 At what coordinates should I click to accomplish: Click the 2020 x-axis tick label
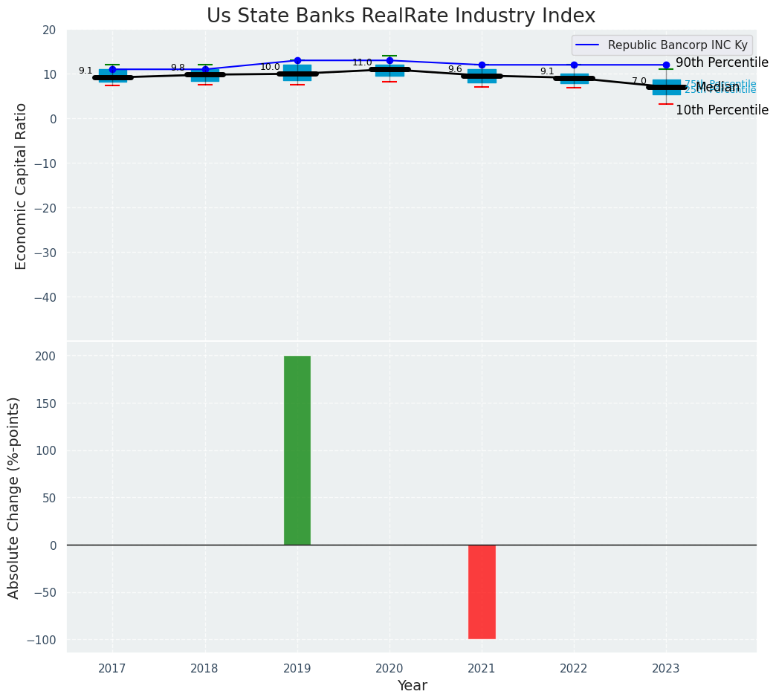[389, 669]
